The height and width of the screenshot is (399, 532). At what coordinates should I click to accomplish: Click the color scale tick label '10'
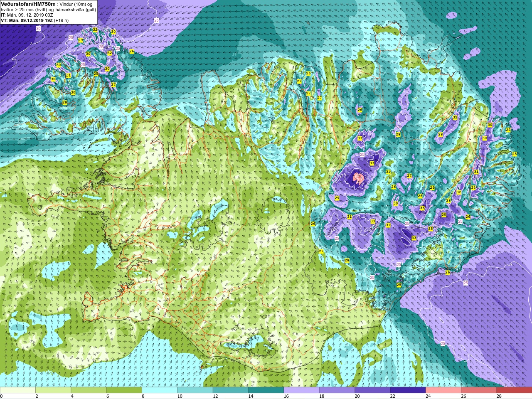pyautogui.click(x=180, y=396)
